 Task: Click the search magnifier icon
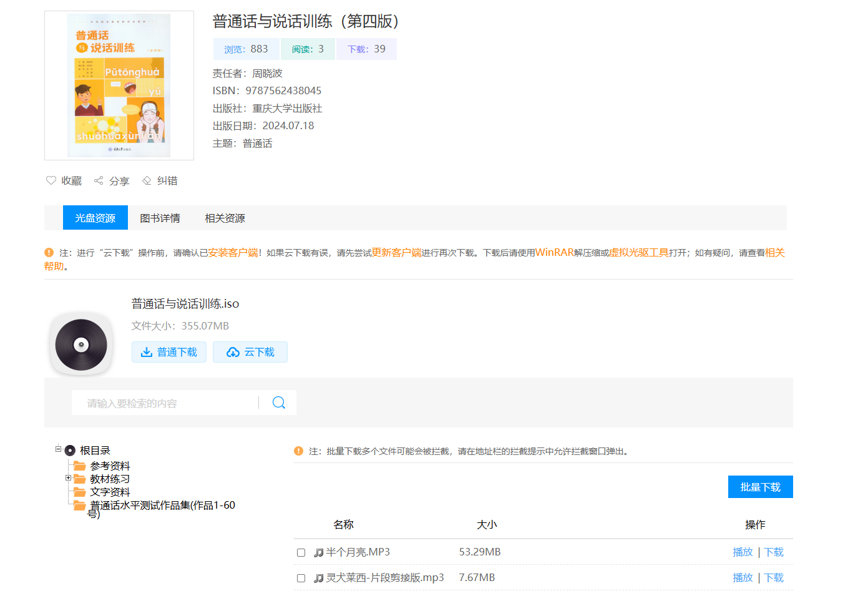[278, 403]
